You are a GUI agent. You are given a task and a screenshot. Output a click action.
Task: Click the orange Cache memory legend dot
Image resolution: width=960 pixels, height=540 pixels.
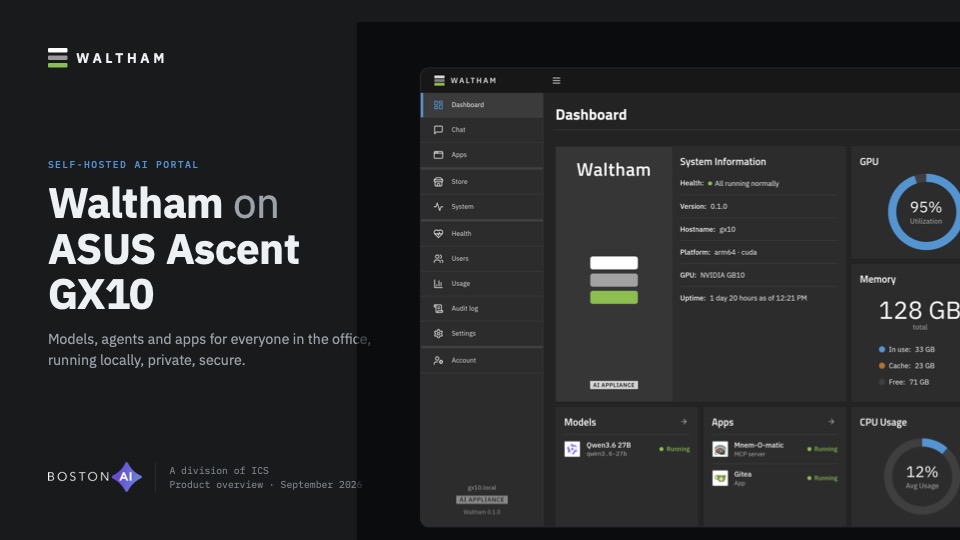click(x=882, y=366)
